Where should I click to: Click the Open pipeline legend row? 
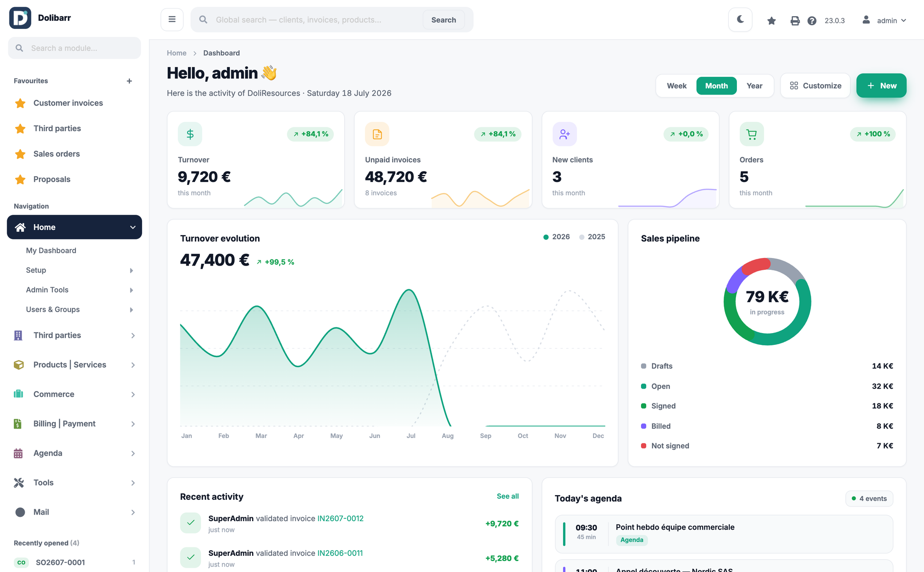(767, 386)
